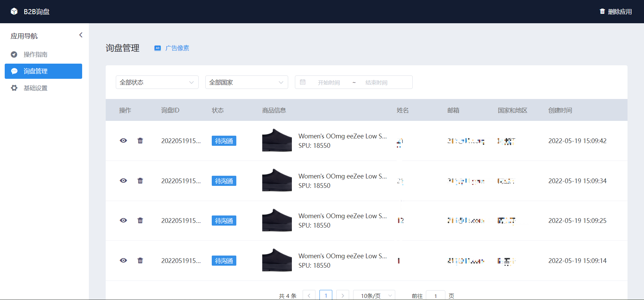Click 待沟通 status tag in 15:09:34 row
This screenshot has width=644, height=300.
pos(224,181)
